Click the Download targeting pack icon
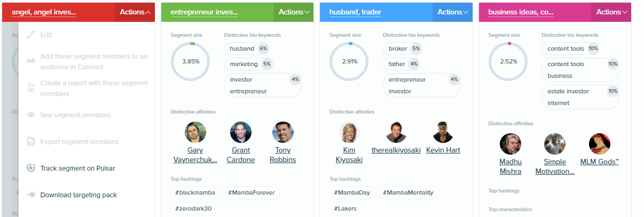Image resolution: width=644 pixels, height=217 pixels. tap(31, 195)
